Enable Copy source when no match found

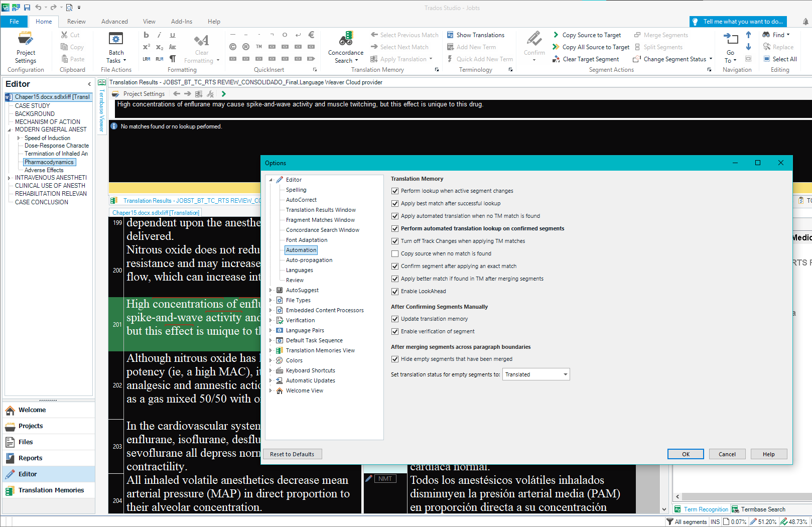(395, 254)
